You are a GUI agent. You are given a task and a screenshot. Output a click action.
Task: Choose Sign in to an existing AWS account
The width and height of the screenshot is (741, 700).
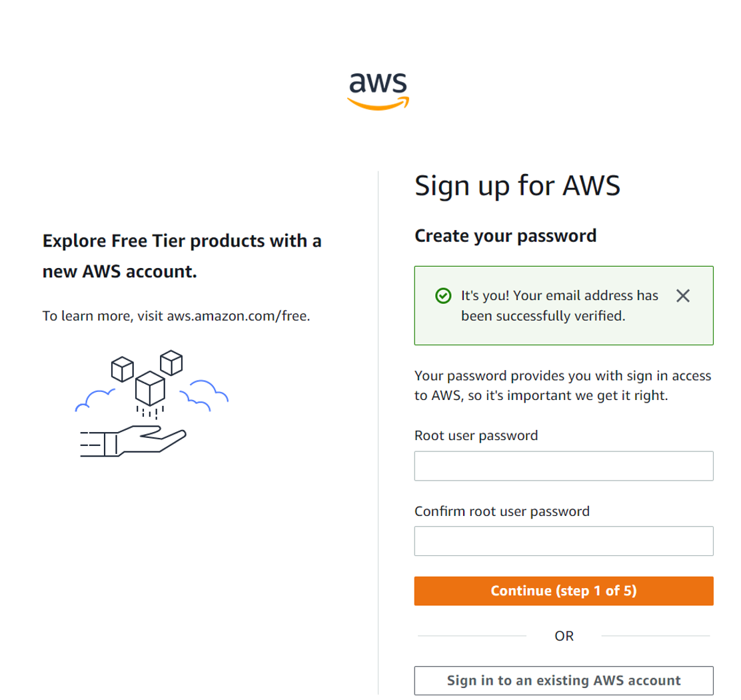coord(564,681)
